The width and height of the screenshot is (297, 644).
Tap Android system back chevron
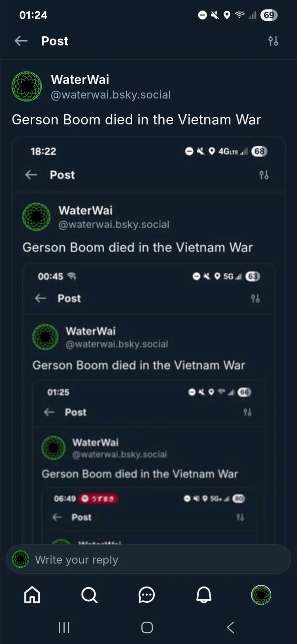(230, 627)
